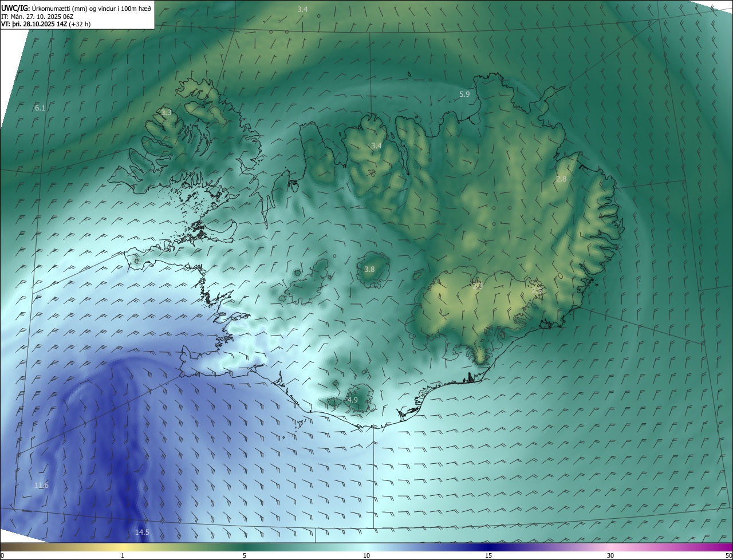Click the 4.9 value on Mýrdalsjökull glacier
Image resolution: width=733 pixels, height=560 pixels.
[x=353, y=400]
